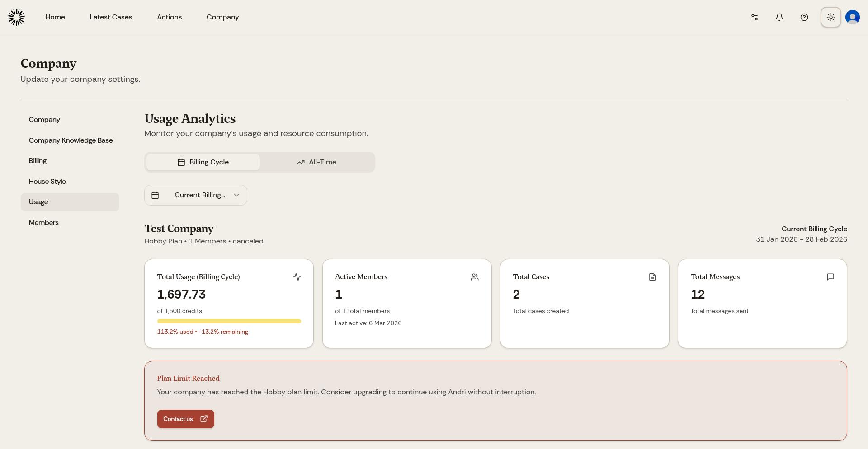This screenshot has width=868, height=449.
Task: Open help via the question mark icon
Action: [x=804, y=17]
